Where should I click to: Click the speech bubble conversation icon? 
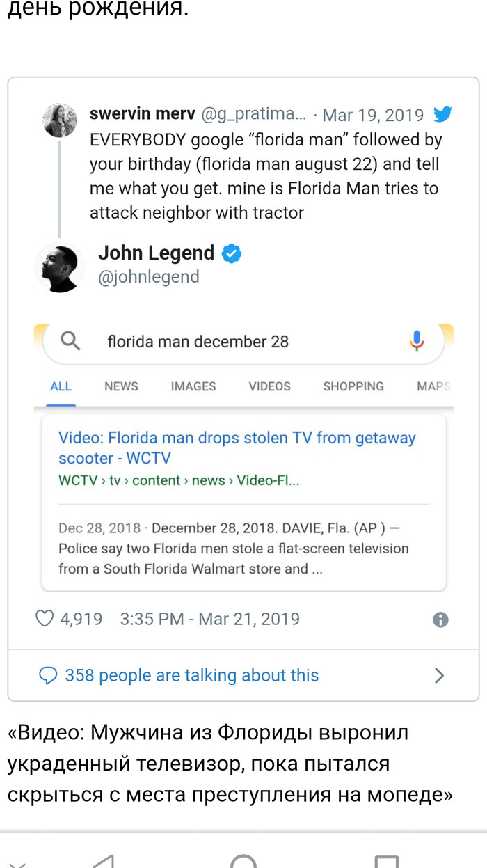coord(48,675)
